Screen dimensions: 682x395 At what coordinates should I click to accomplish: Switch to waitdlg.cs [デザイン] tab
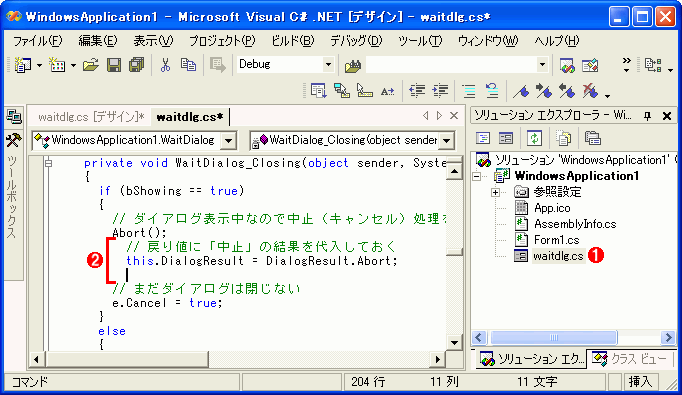tap(91, 117)
